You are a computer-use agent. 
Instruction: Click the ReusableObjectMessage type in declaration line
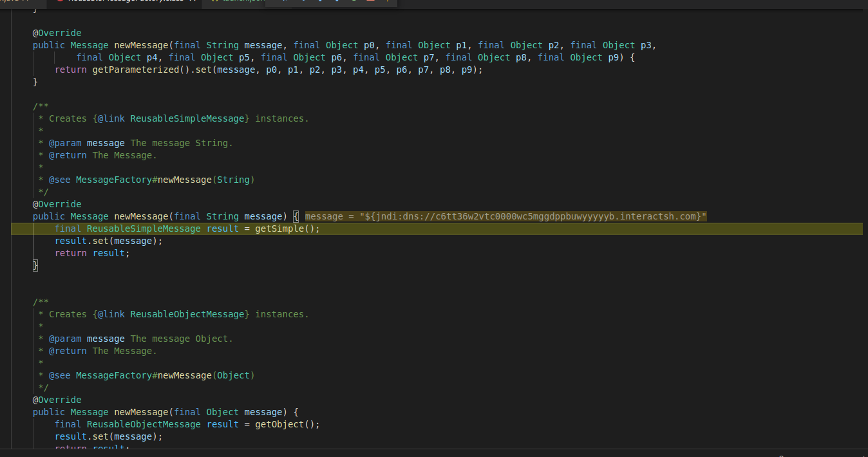144,424
